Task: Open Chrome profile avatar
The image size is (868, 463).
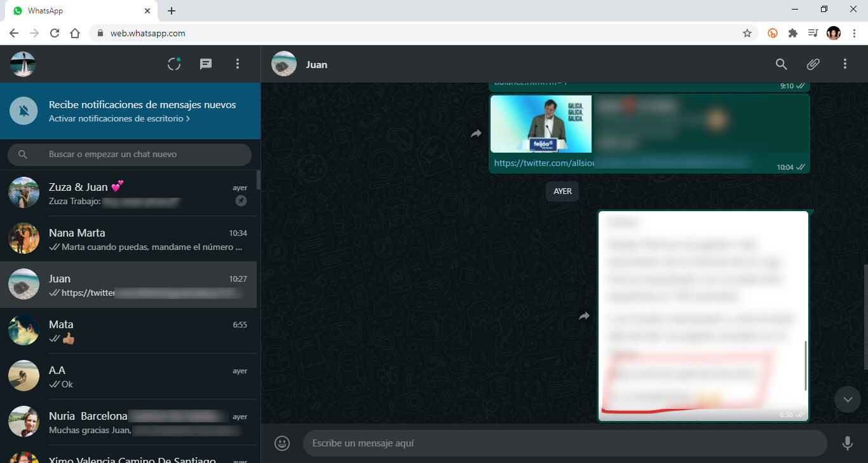Action: 834,33
